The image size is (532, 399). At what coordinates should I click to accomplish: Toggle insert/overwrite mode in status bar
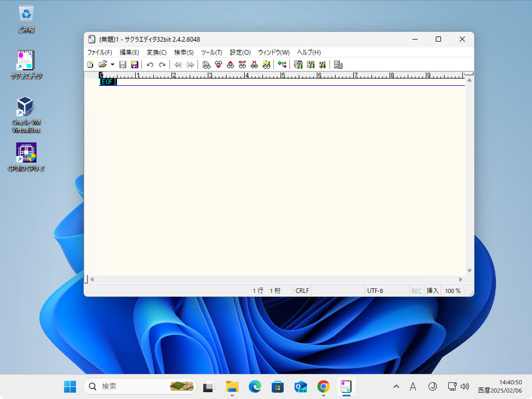click(432, 291)
